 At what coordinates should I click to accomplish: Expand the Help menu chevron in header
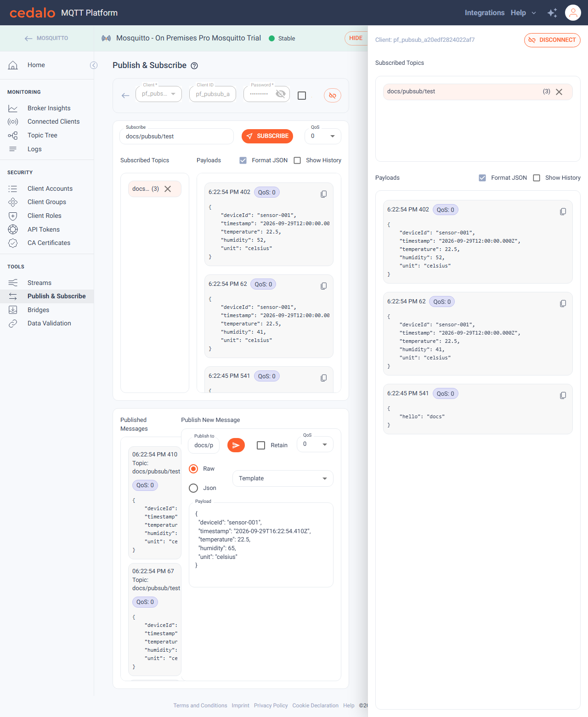click(534, 13)
